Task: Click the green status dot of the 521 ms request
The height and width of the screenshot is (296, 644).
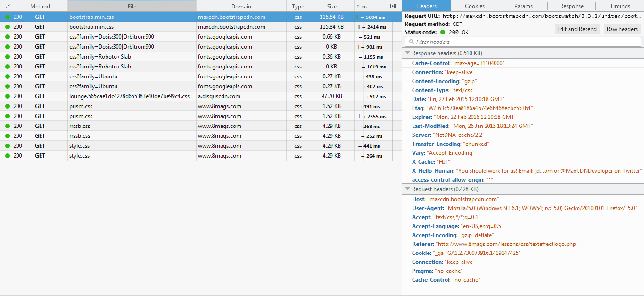Action: click(8, 37)
